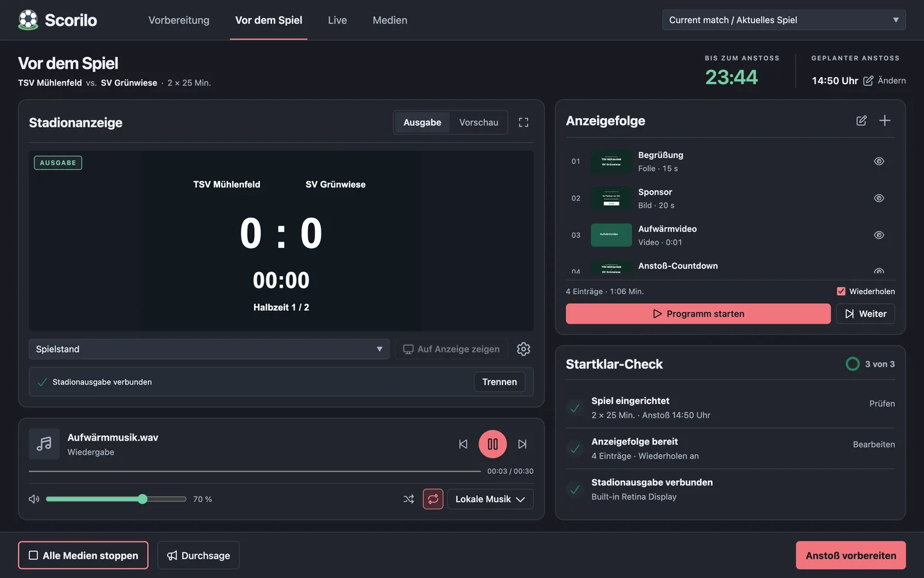Go to the Vorbereitung tab
Viewport: 924px width, 578px height.
(179, 20)
